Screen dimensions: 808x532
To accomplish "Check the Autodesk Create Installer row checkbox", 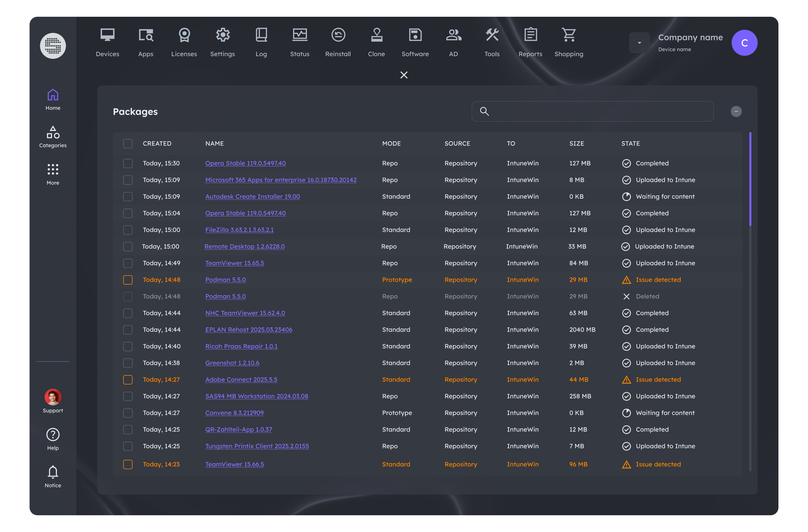I will (x=128, y=197).
